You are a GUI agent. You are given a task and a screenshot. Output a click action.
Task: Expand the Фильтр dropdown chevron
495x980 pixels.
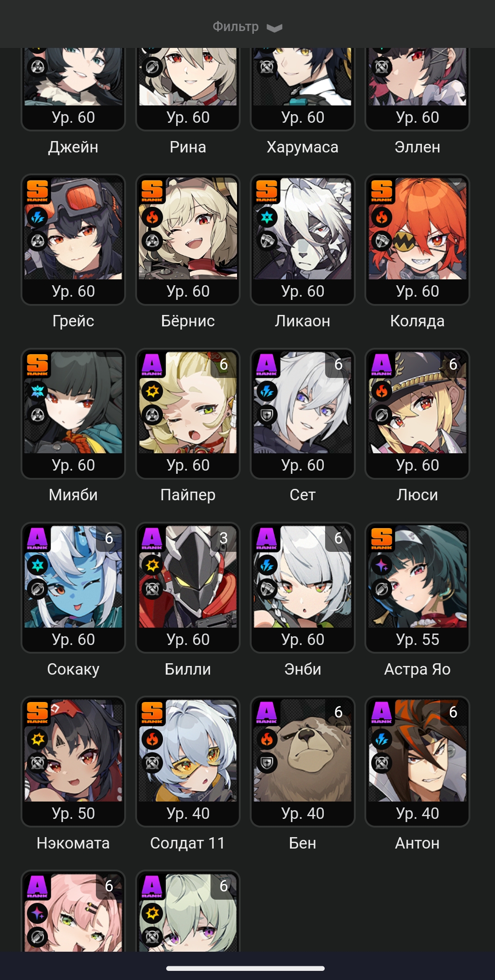274,28
